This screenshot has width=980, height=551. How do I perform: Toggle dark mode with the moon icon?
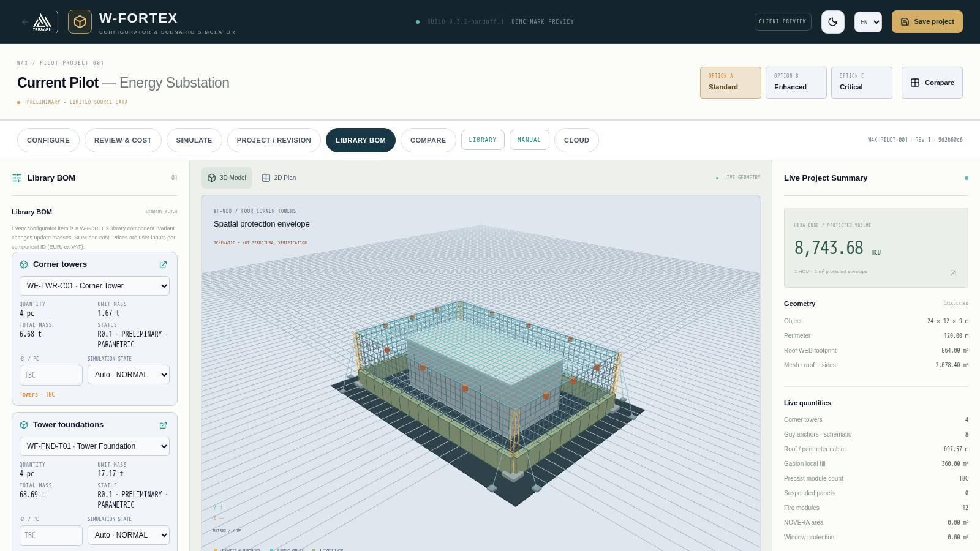[833, 22]
